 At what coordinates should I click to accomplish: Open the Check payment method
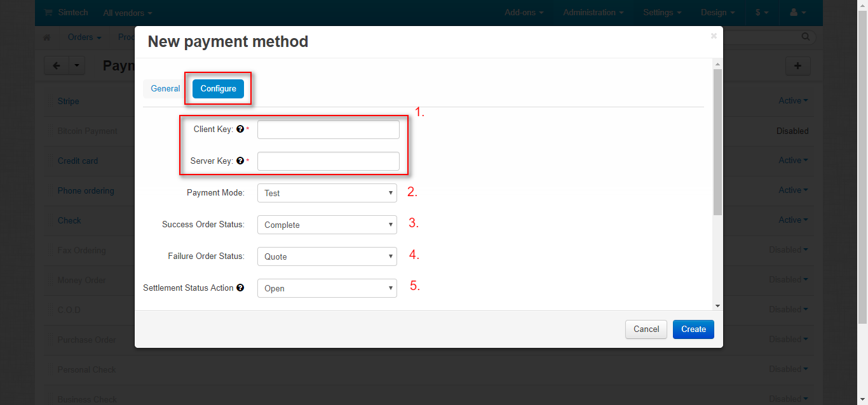pyautogui.click(x=69, y=220)
